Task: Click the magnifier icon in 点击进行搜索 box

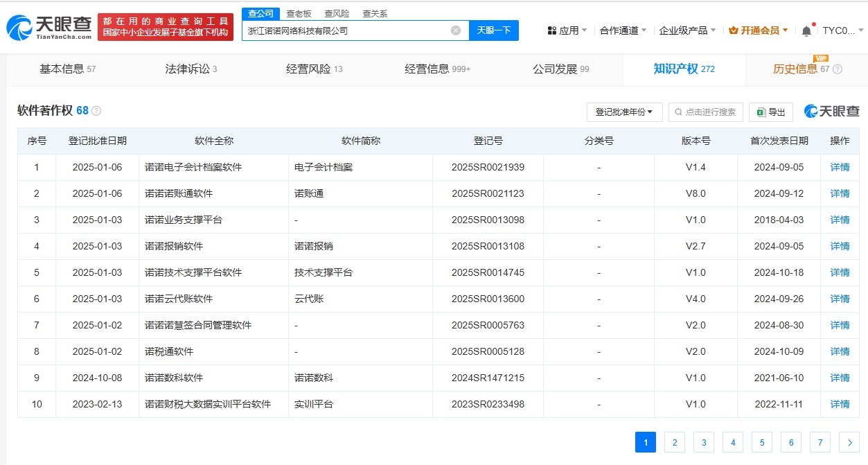Action: coord(678,112)
